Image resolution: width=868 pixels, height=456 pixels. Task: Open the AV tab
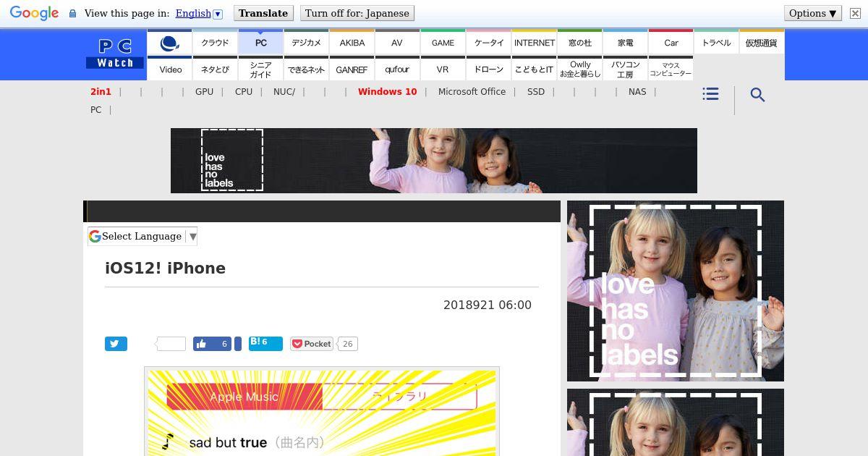[x=397, y=43]
